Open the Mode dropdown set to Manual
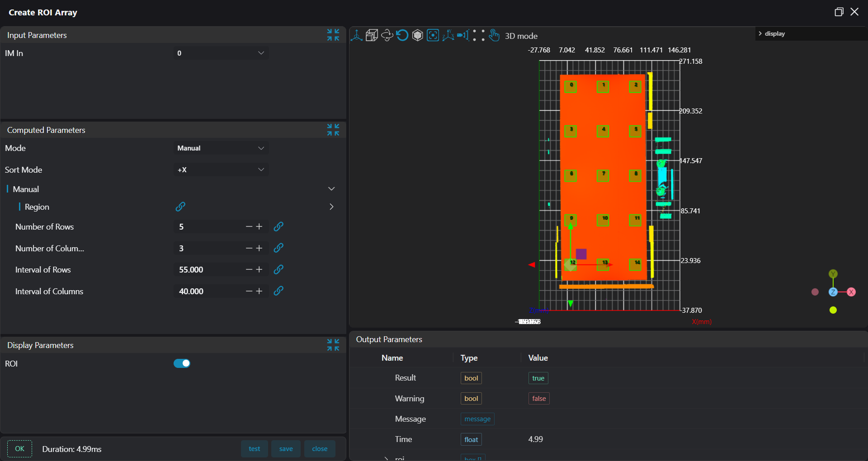Image resolution: width=868 pixels, height=461 pixels. (x=221, y=148)
